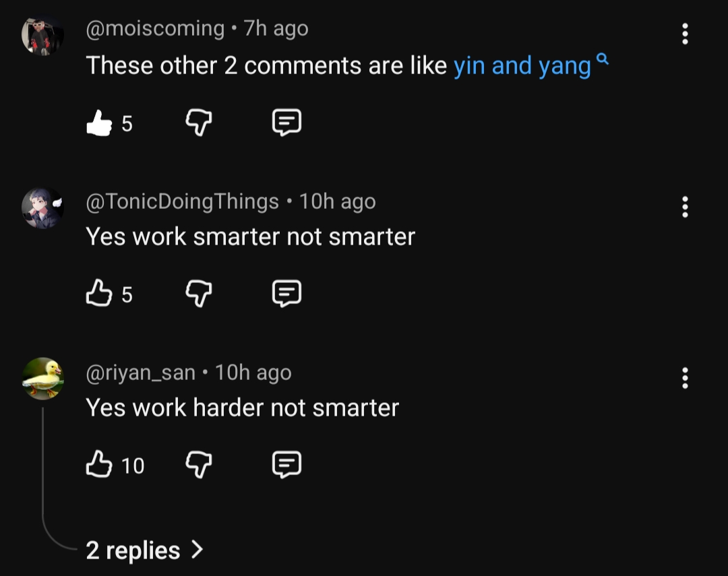The image size is (728, 576).
Task: Tap the duck avatar of @riyan_san
Action: (42, 379)
